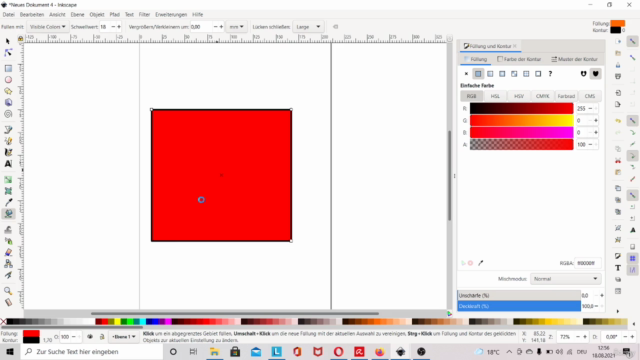Toggle layer visibility eye in status bar

(x=90, y=337)
